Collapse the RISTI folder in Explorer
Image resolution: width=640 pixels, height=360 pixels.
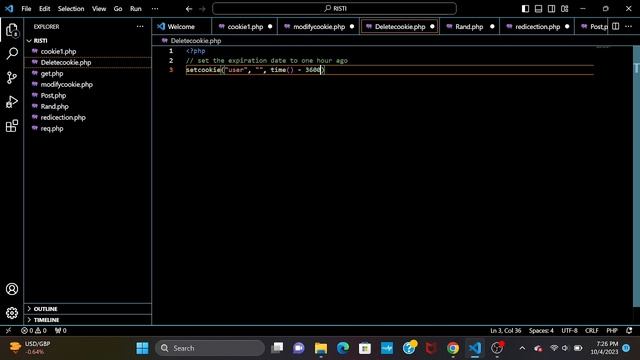(x=88, y=40)
